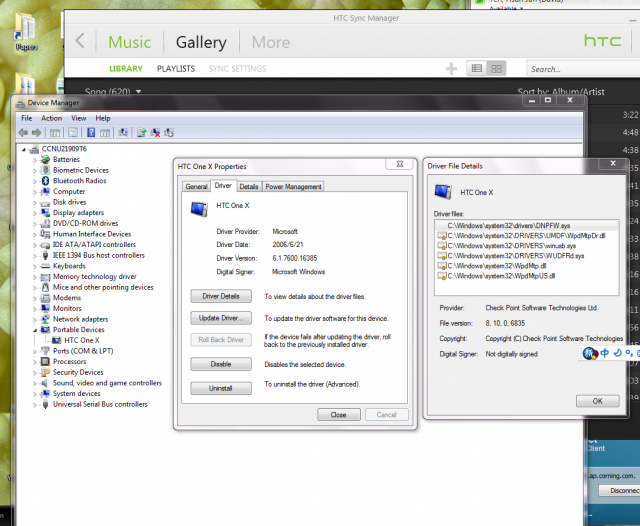Collapse the Portable Devices node

point(35,330)
